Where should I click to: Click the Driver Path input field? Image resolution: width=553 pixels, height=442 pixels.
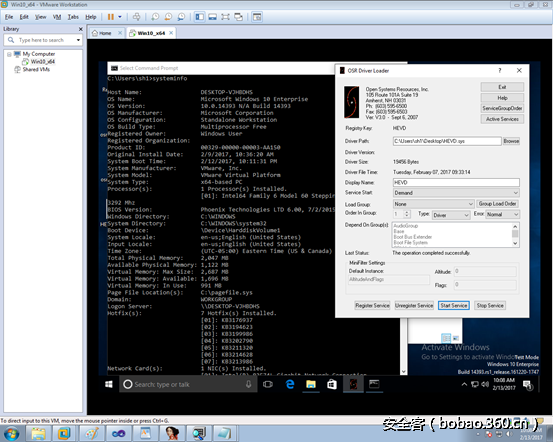pos(447,141)
